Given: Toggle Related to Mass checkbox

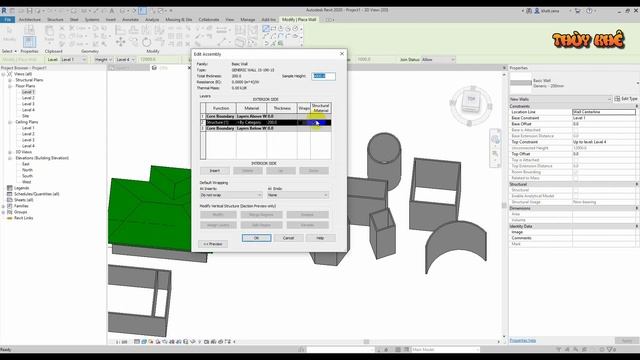Looking at the screenshot, I should pos(575,178).
